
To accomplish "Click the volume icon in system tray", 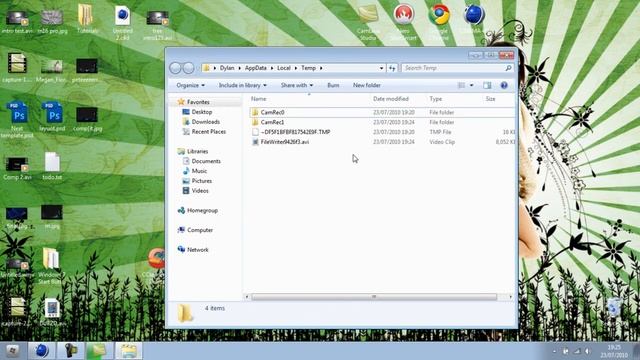I will click(x=587, y=351).
